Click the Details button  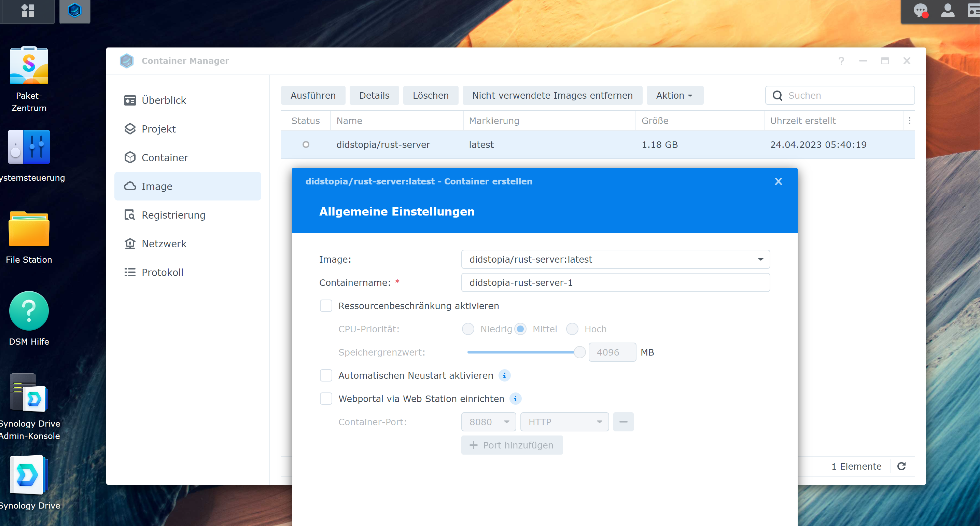pos(374,96)
